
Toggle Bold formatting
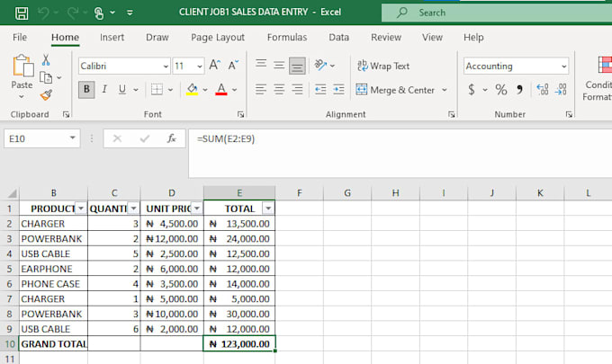click(x=86, y=90)
